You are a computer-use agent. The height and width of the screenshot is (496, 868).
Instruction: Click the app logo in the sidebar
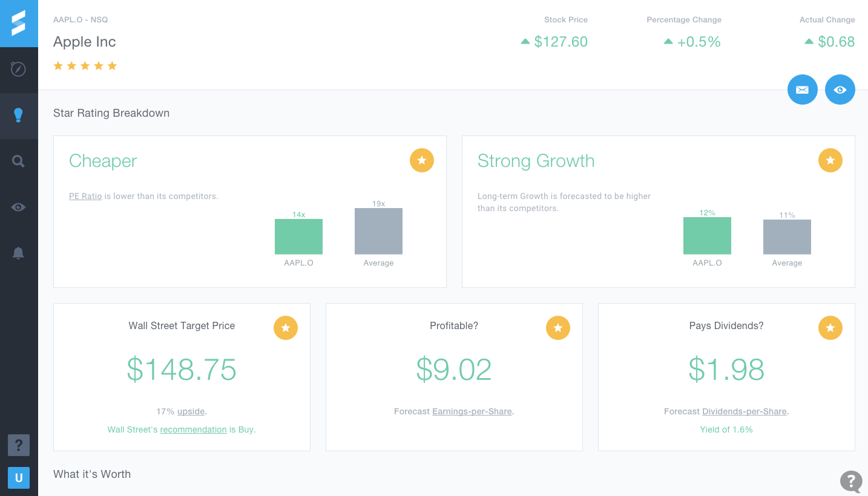pyautogui.click(x=19, y=23)
